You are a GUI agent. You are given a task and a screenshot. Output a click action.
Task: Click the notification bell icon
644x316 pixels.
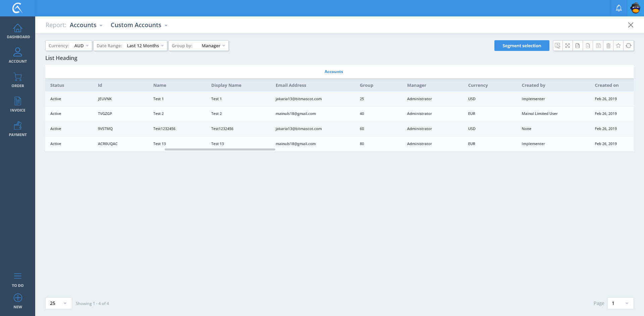pos(619,8)
